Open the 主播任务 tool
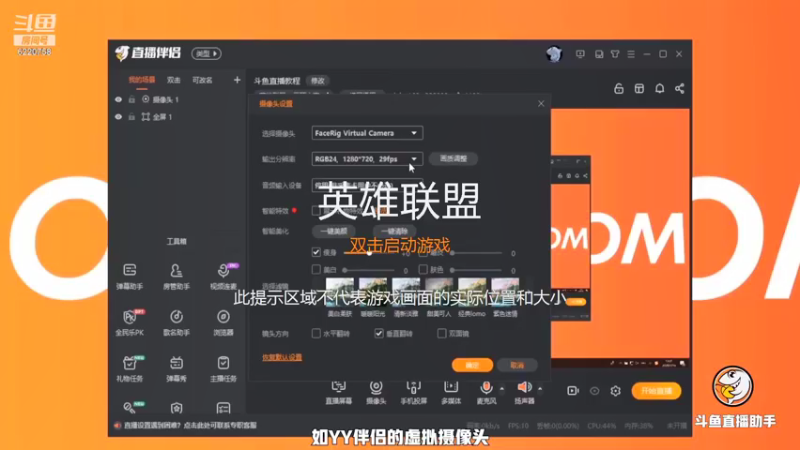Screen dimensions: 800x450 click(x=223, y=368)
